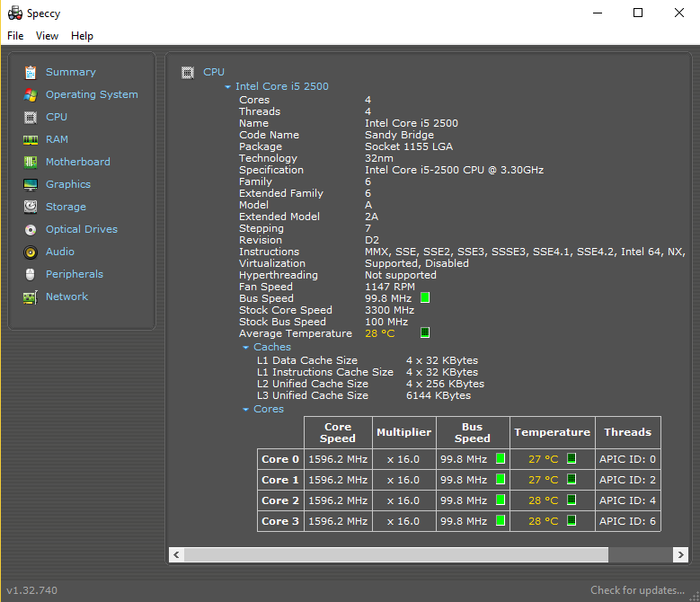Click the Operating System Windows flag icon
700x602 pixels.
[31, 94]
